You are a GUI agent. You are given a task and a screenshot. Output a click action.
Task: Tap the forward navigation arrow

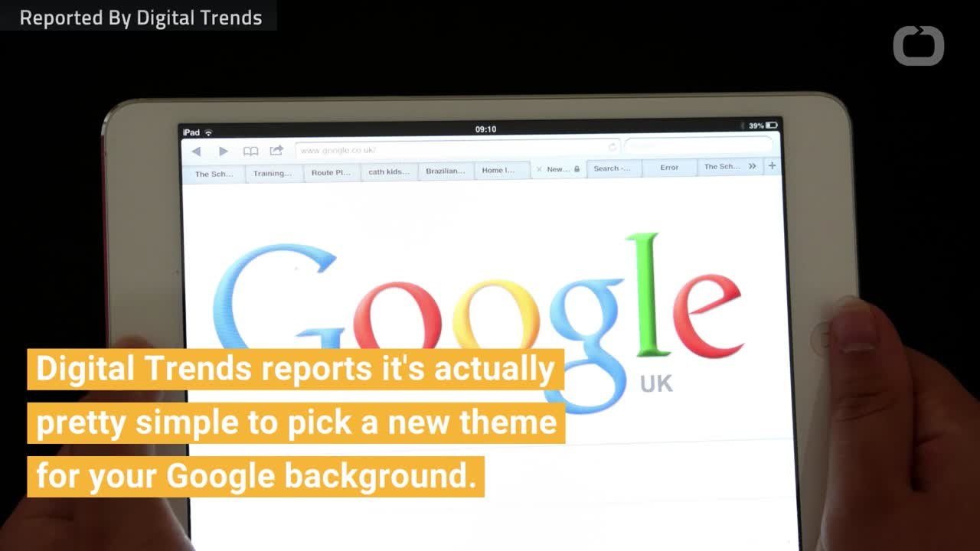pyautogui.click(x=224, y=152)
